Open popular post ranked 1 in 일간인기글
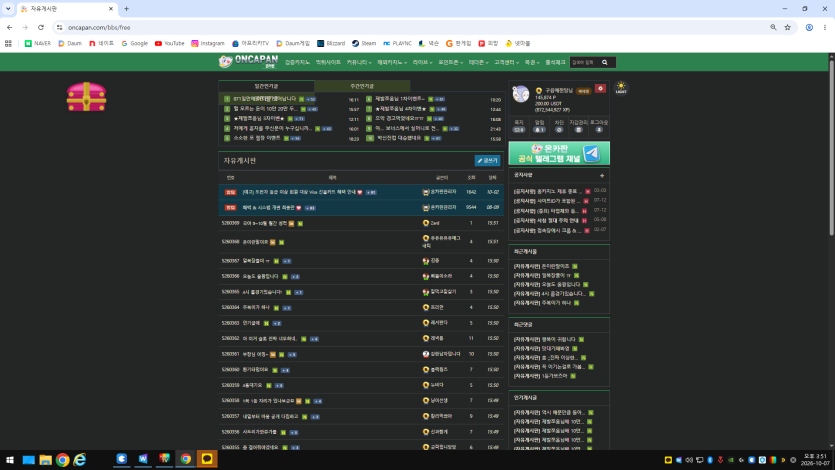The height and width of the screenshot is (470, 835). tap(264, 99)
